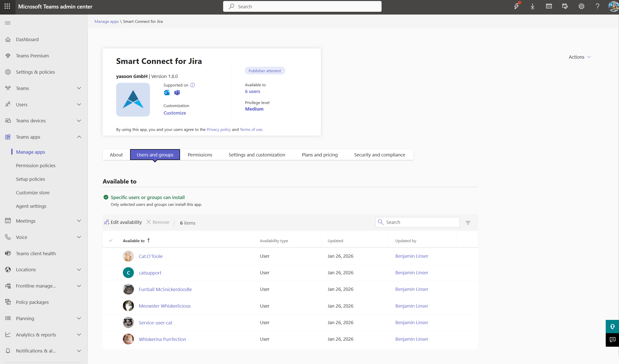The image size is (619, 364).
Task: Toggle the select-all checkmark in table header
Action: (x=111, y=241)
